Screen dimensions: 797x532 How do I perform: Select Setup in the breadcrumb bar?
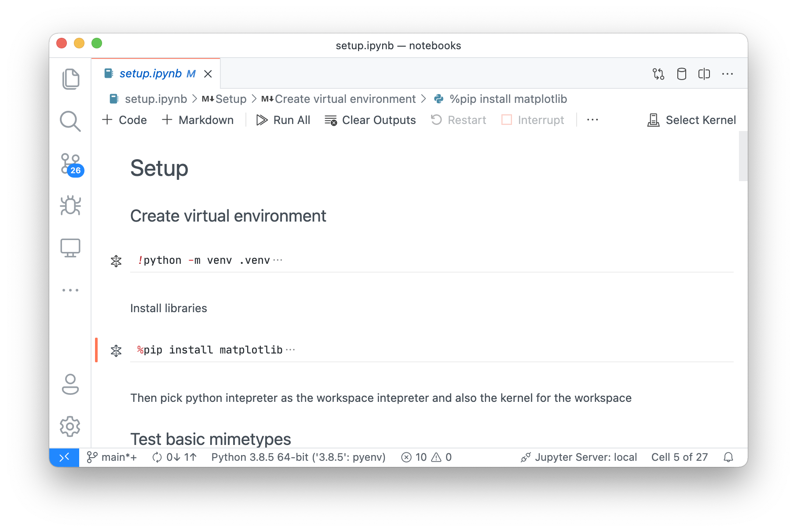coord(230,99)
